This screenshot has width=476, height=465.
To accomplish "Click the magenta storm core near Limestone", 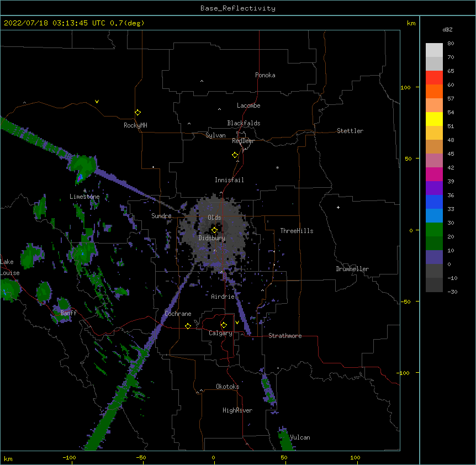I will (x=80, y=178).
